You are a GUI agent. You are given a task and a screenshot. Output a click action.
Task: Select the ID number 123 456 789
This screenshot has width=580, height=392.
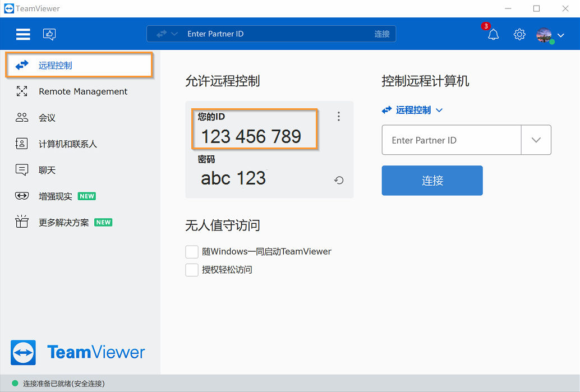pos(251,136)
